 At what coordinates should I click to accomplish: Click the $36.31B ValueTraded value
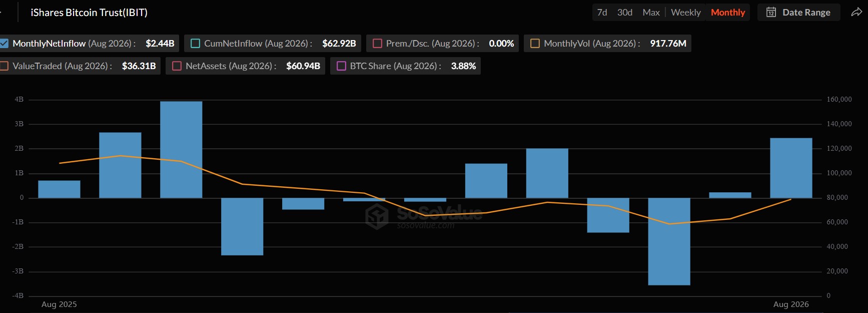(x=139, y=66)
